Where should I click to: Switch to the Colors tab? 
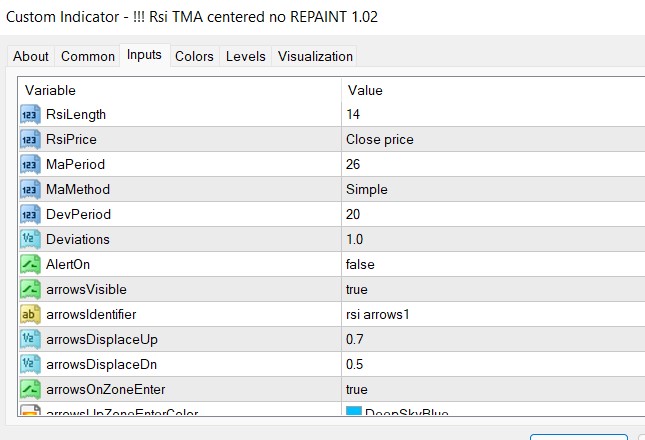pos(194,56)
